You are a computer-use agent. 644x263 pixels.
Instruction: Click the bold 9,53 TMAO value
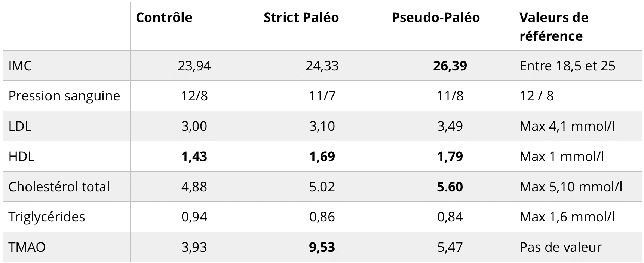click(x=322, y=247)
